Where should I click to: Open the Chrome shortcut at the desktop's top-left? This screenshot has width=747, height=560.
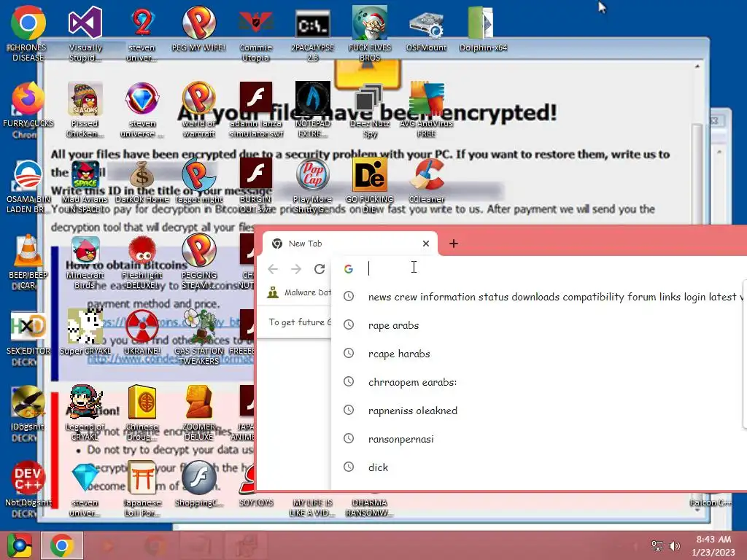[x=28, y=23]
